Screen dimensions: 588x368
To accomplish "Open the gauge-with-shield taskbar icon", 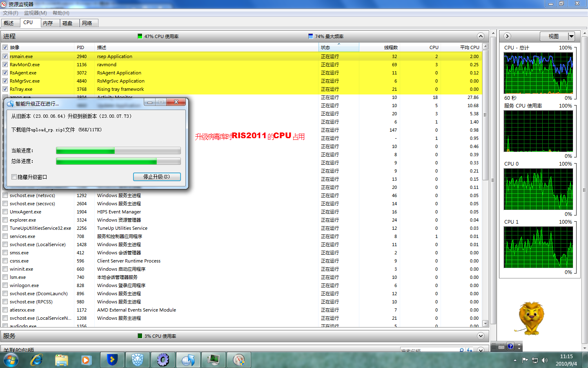I will pyautogui.click(x=239, y=360).
